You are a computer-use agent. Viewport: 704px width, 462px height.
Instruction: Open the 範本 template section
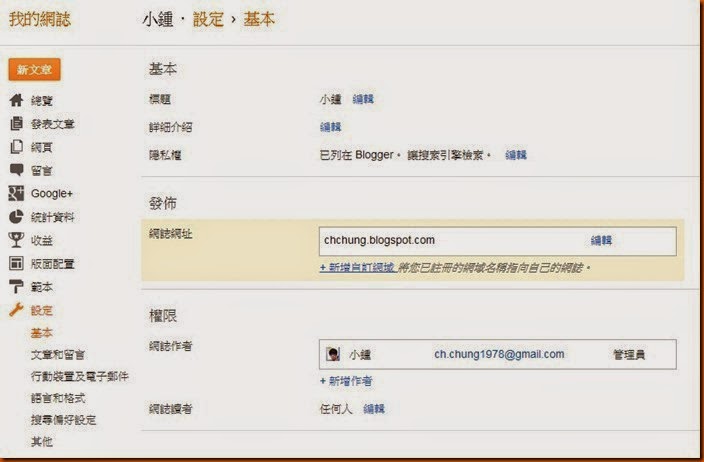[42, 287]
